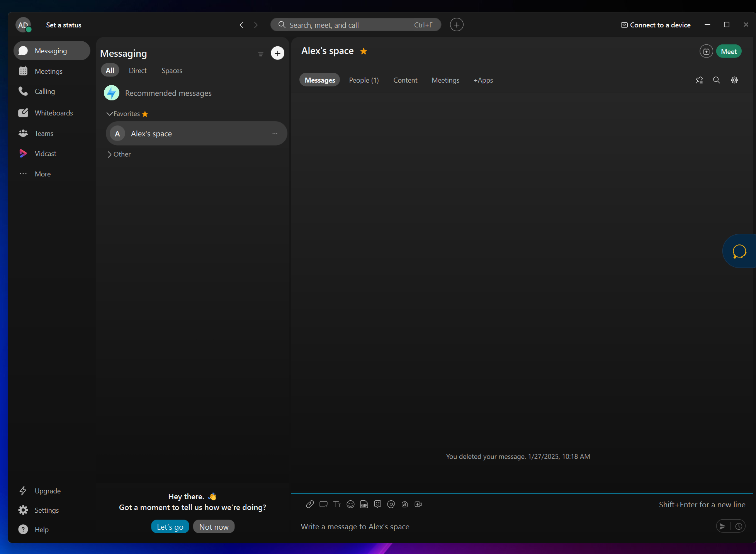Click the @ mention icon

pyautogui.click(x=391, y=504)
